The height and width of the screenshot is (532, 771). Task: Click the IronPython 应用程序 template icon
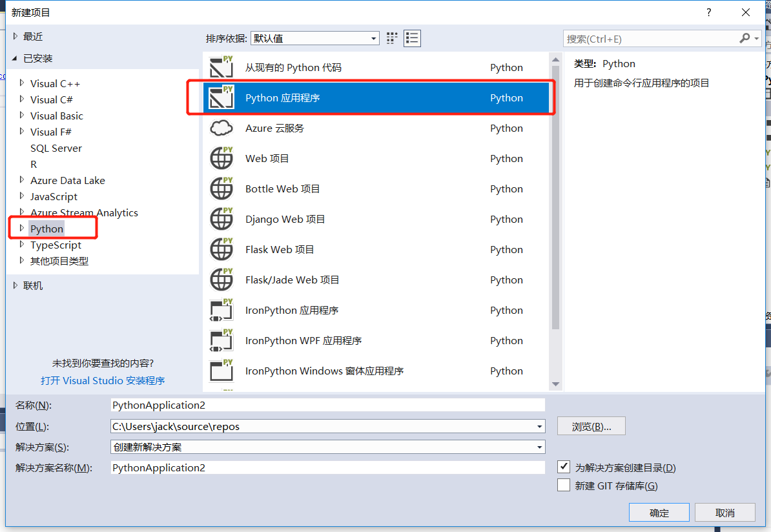click(x=221, y=311)
